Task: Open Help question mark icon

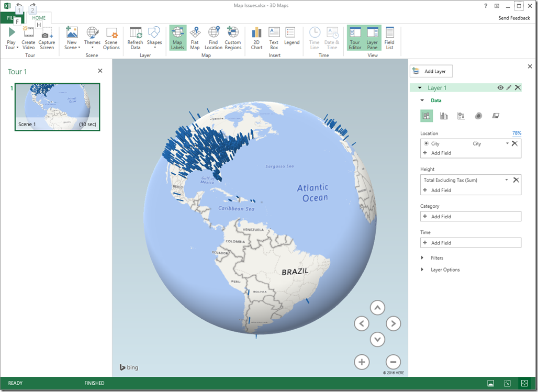Action: [486, 6]
